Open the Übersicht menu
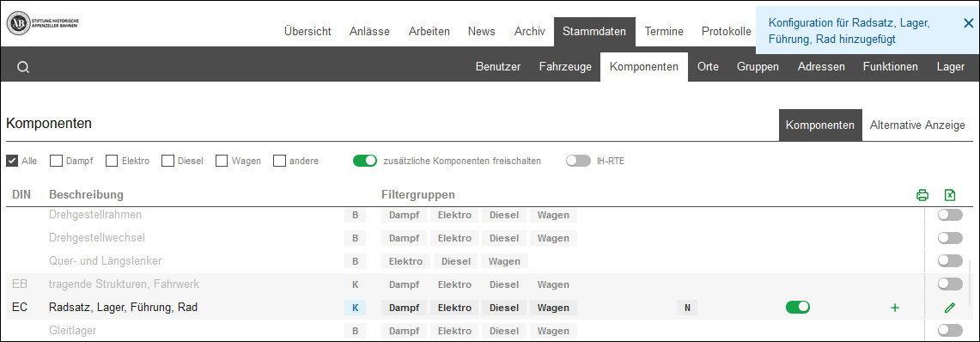The width and height of the screenshot is (980, 342). (307, 31)
